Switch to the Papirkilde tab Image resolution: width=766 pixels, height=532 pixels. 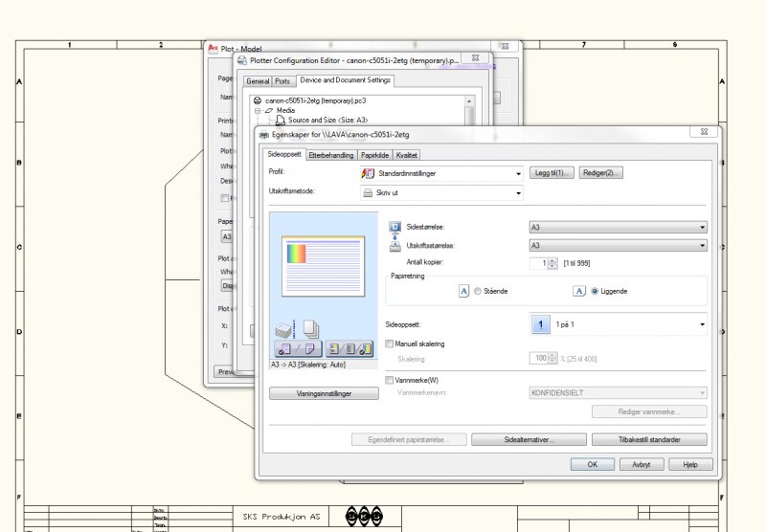(x=374, y=155)
